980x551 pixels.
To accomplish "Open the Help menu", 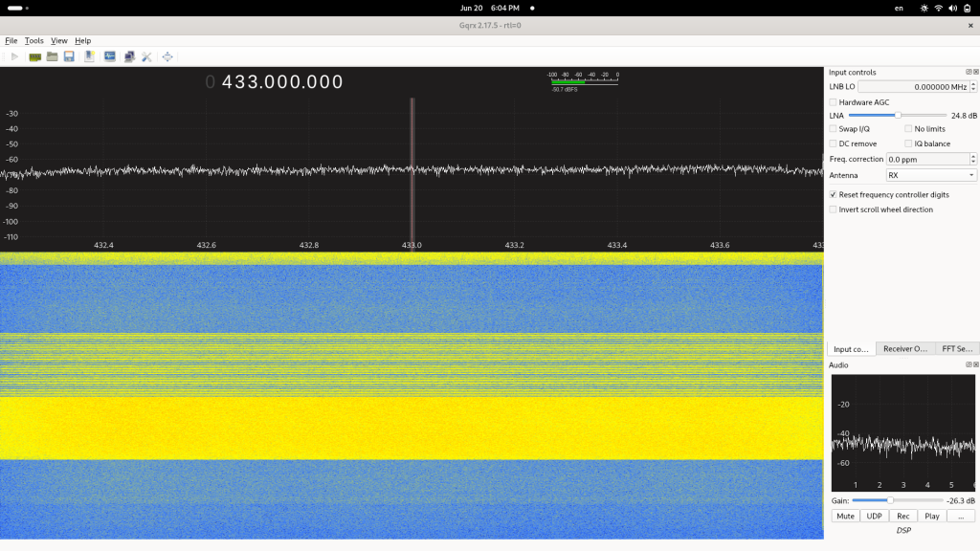I will click(x=82, y=40).
